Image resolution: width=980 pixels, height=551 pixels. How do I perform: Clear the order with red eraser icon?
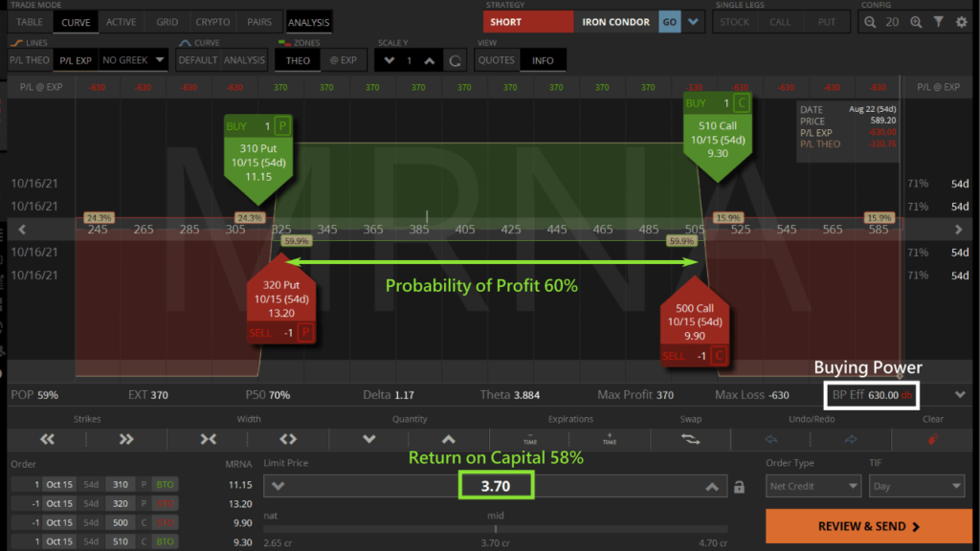coord(932,439)
